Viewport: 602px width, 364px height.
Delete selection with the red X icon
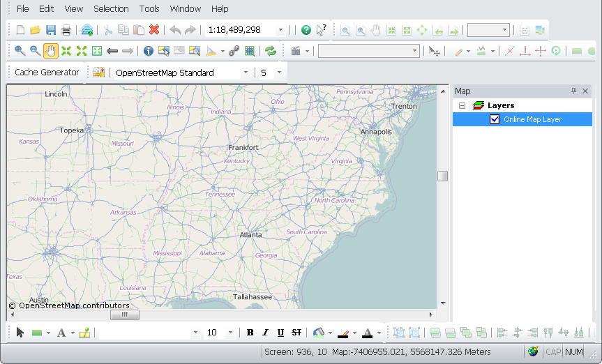coord(154,29)
